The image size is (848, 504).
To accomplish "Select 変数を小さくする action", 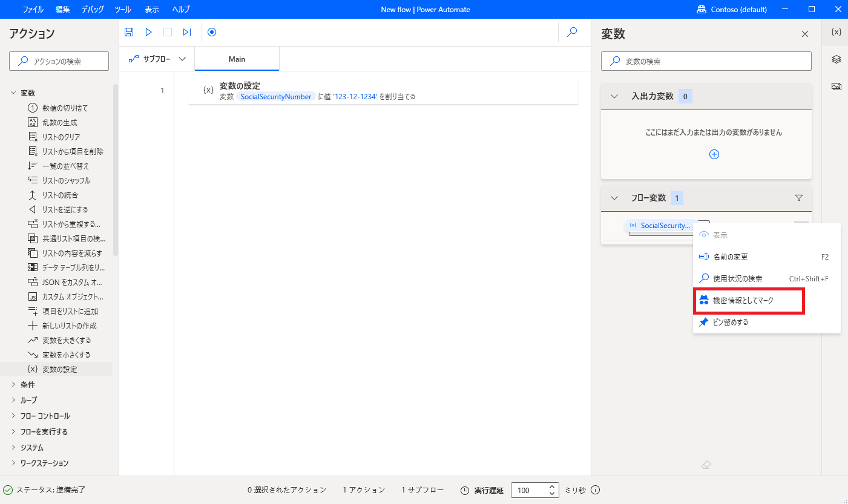I will point(59,355).
